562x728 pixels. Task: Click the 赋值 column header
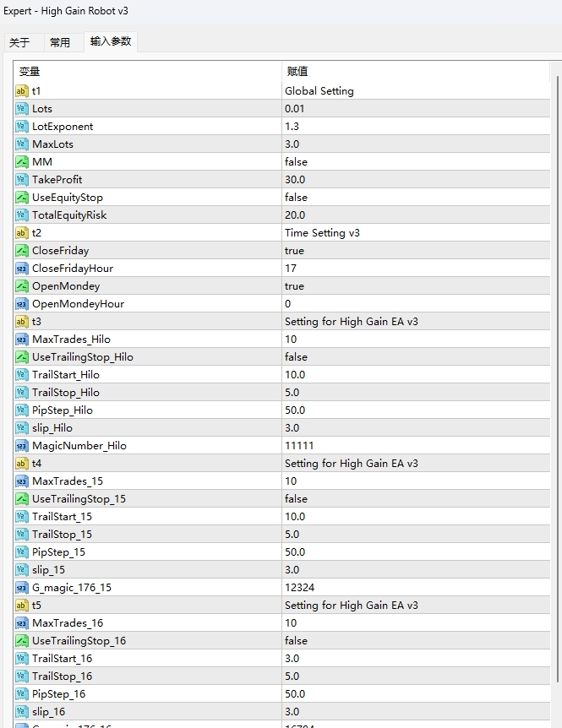click(297, 72)
